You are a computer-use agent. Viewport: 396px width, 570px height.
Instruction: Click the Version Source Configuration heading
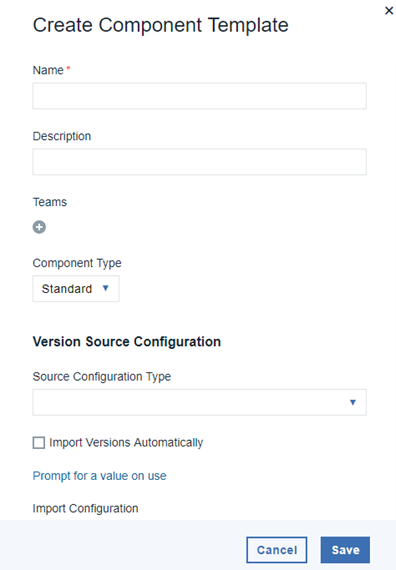tap(127, 342)
